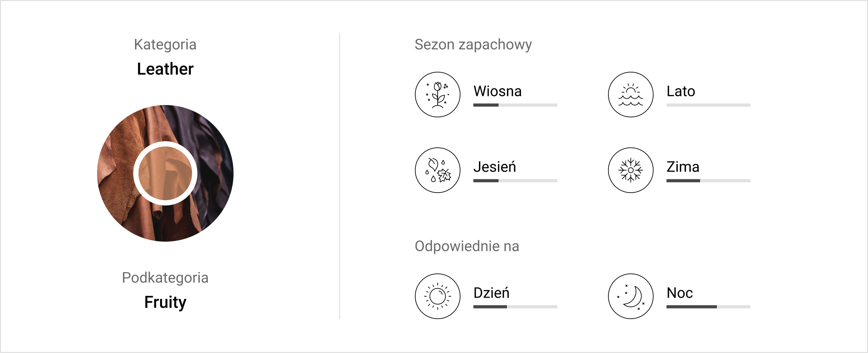Click the Lato intensity bar
The image size is (868, 353).
(708, 105)
